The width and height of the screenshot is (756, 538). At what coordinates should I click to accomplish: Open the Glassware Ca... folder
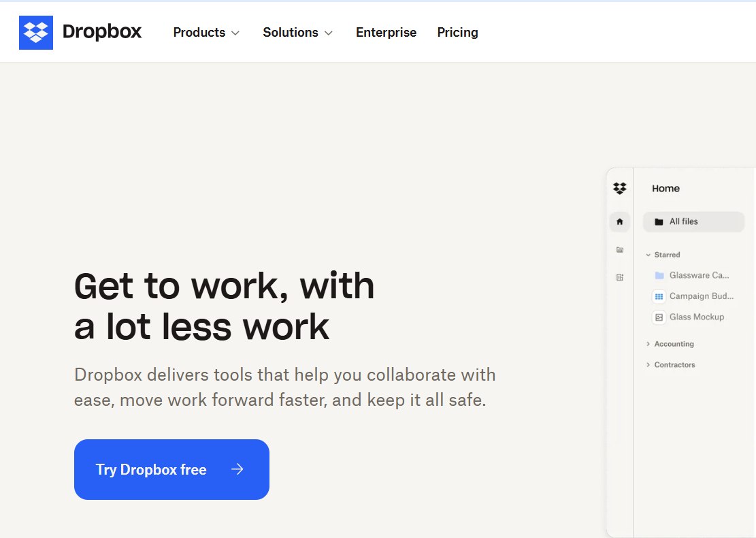[x=692, y=275]
